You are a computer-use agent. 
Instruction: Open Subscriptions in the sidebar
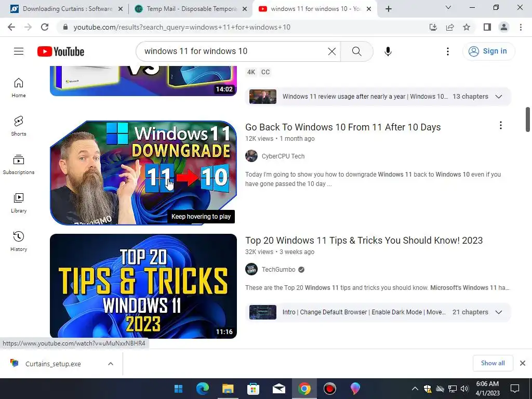coord(19,165)
